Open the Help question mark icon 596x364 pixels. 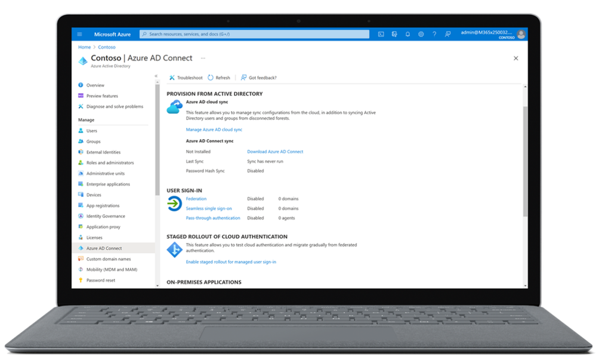434,34
